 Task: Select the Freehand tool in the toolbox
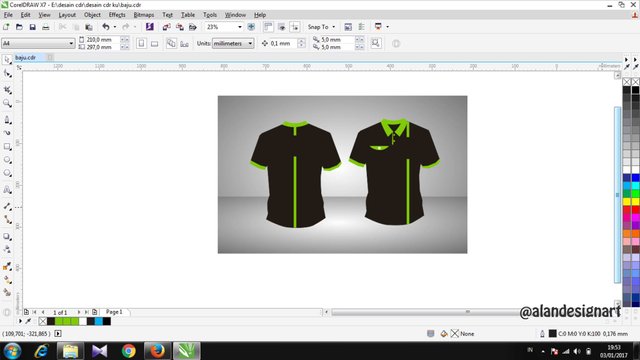pyautogui.click(x=7, y=120)
